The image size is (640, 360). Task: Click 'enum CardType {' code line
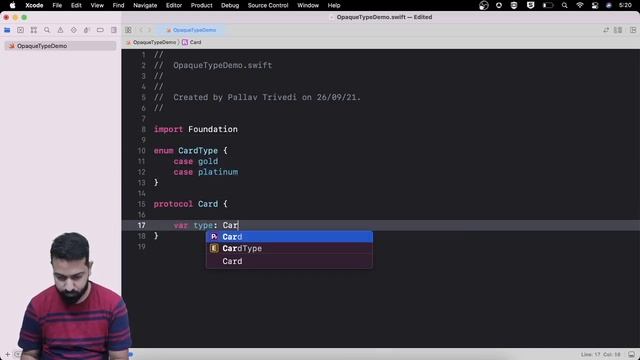pyautogui.click(x=190, y=151)
